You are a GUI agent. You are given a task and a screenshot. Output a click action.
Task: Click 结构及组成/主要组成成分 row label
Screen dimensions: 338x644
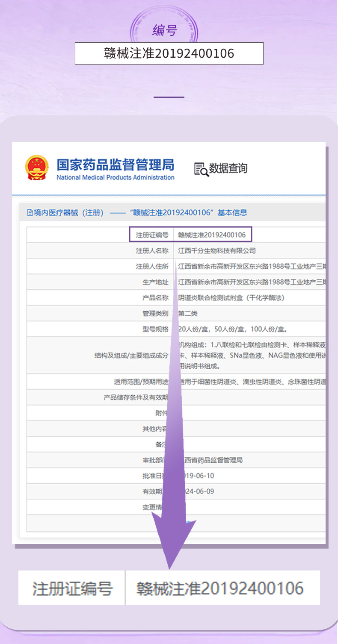131,355
